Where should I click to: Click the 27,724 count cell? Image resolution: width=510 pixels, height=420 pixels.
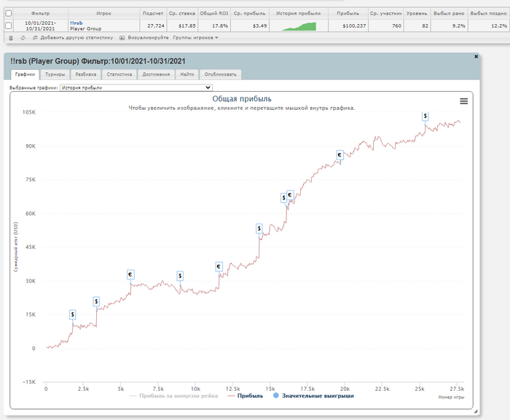153,25
